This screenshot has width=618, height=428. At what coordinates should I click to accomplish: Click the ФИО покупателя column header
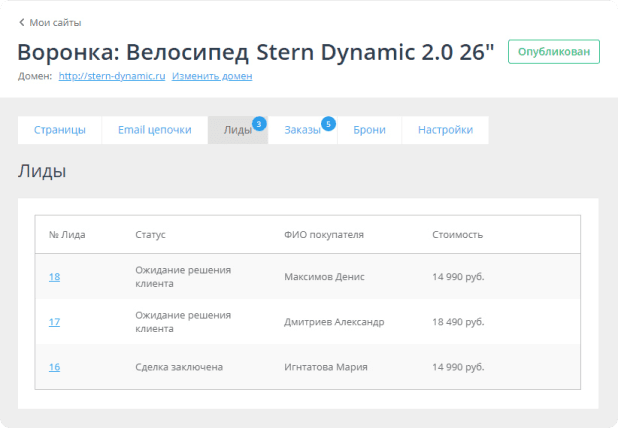(323, 235)
